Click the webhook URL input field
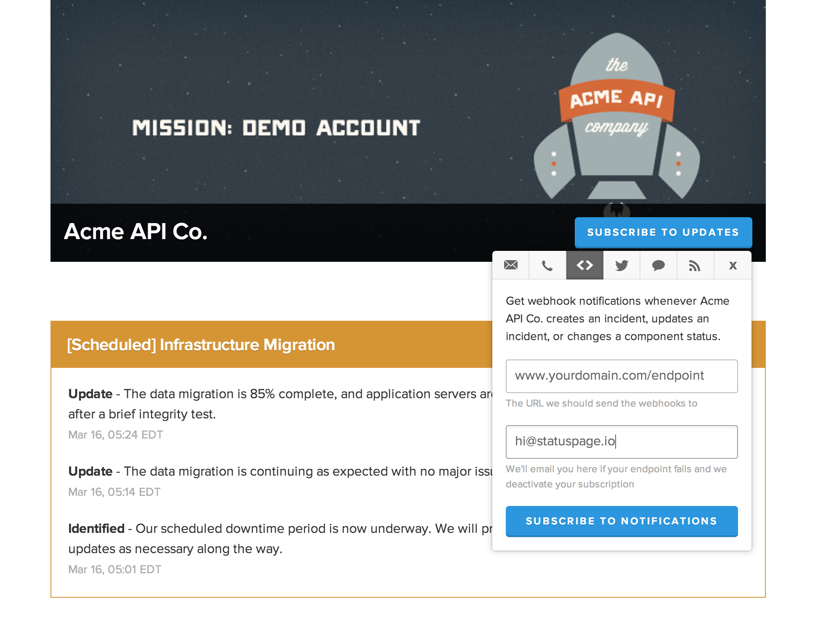The image size is (818, 644). [621, 375]
